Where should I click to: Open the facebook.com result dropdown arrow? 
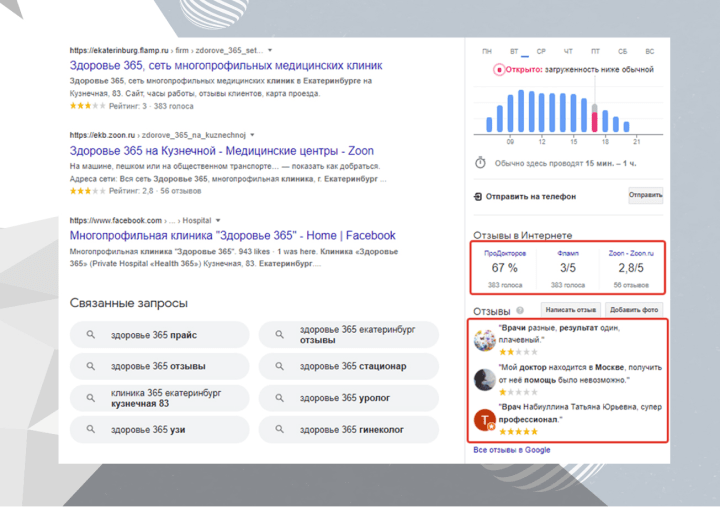[218, 220]
